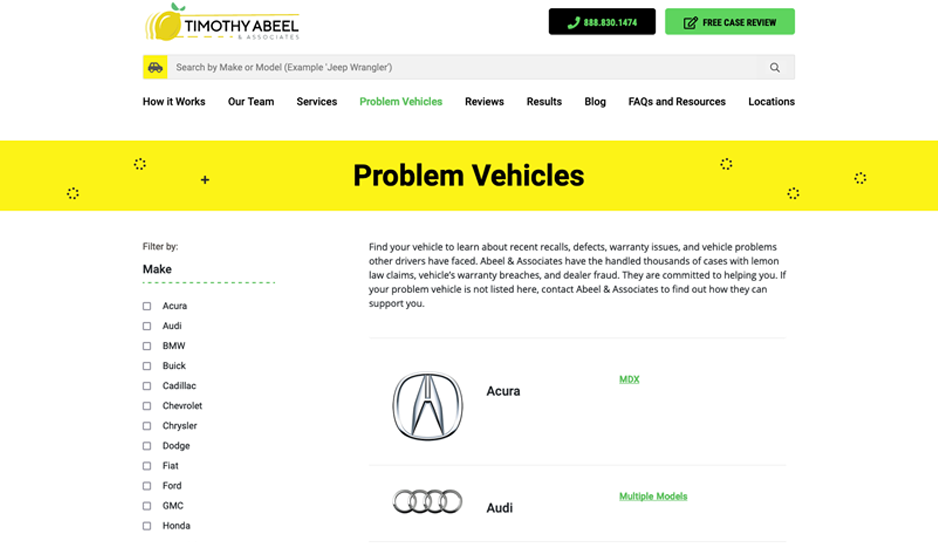
Task: Click the Acura make name text
Action: (503, 391)
